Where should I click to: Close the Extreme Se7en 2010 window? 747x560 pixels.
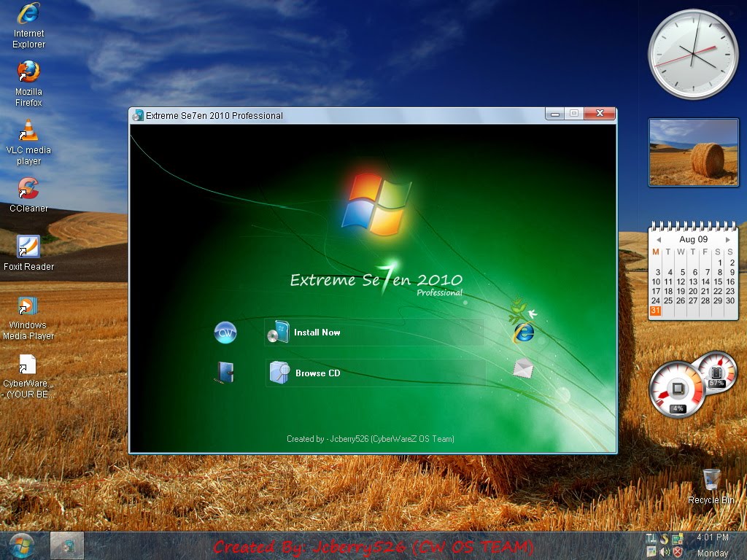tap(600, 113)
